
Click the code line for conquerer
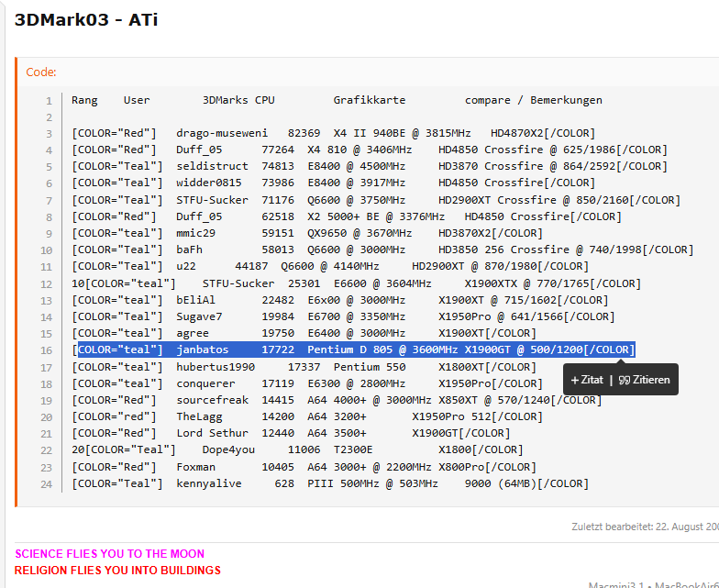tap(307, 383)
